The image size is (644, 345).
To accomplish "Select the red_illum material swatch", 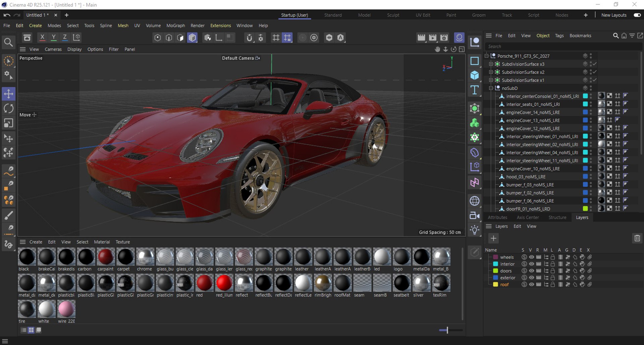I will [224, 283].
